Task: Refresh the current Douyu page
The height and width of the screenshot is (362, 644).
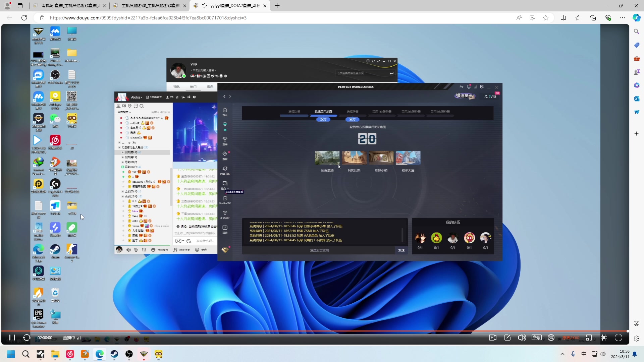Action: (x=24, y=18)
